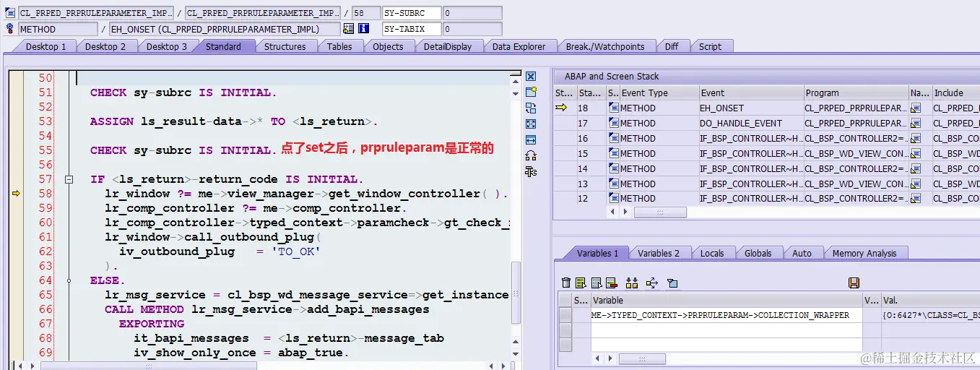Click the method icon in stack row 17
Viewport: 980px width, 370px height.
(614, 124)
